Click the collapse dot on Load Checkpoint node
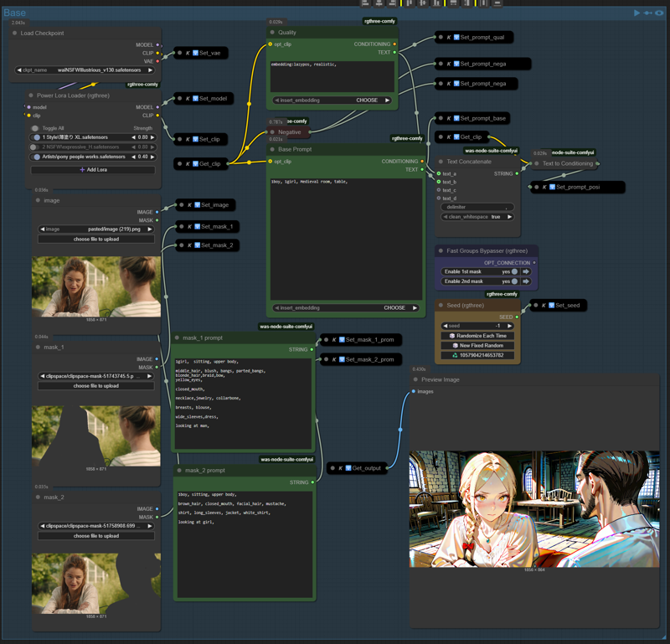This screenshot has width=670, height=644. pyautogui.click(x=15, y=33)
